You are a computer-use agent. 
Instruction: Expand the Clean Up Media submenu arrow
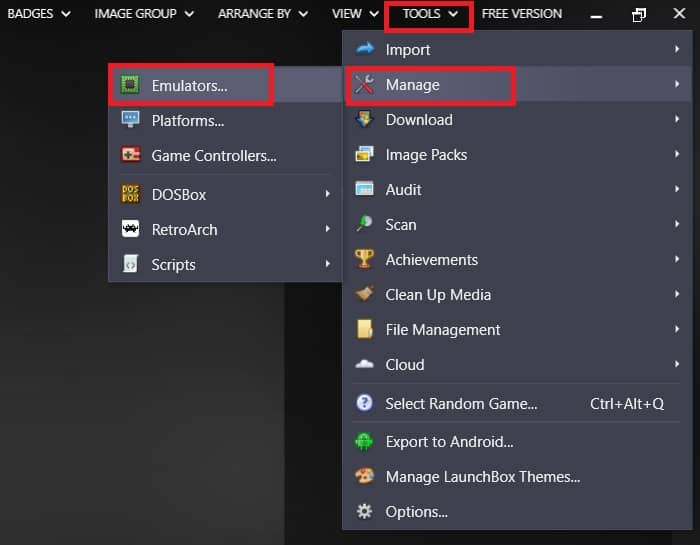point(677,294)
